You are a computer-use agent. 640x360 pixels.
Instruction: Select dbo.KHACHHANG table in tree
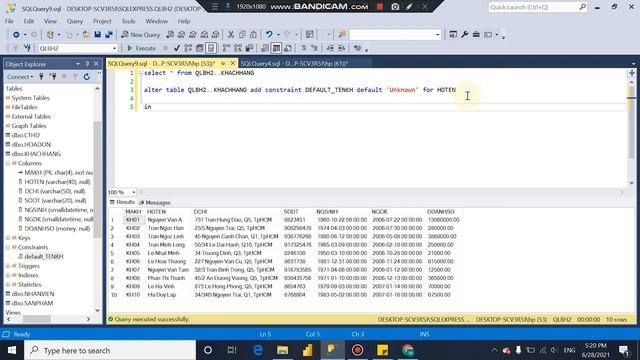click(x=36, y=154)
